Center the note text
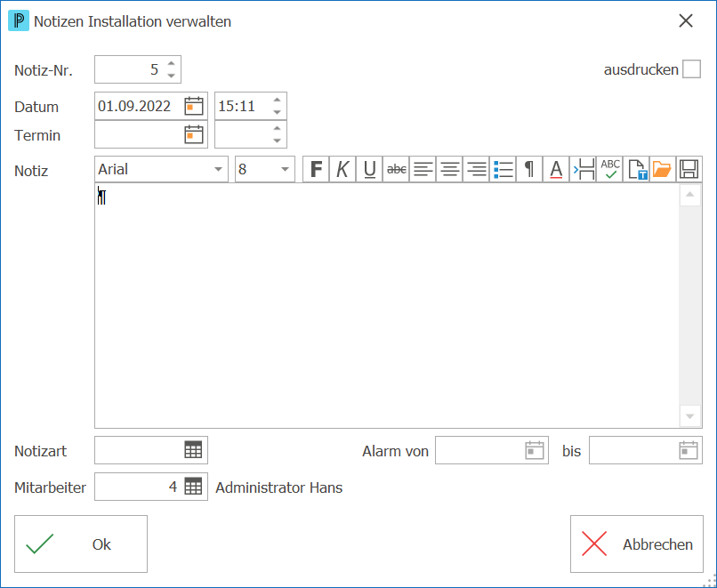 click(449, 169)
